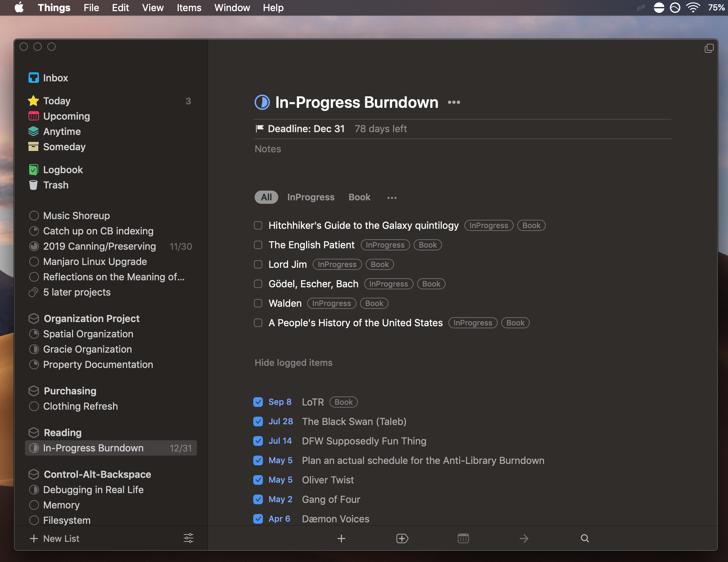Uncheck the completed LoTR item
The height and width of the screenshot is (562, 728).
click(x=258, y=402)
